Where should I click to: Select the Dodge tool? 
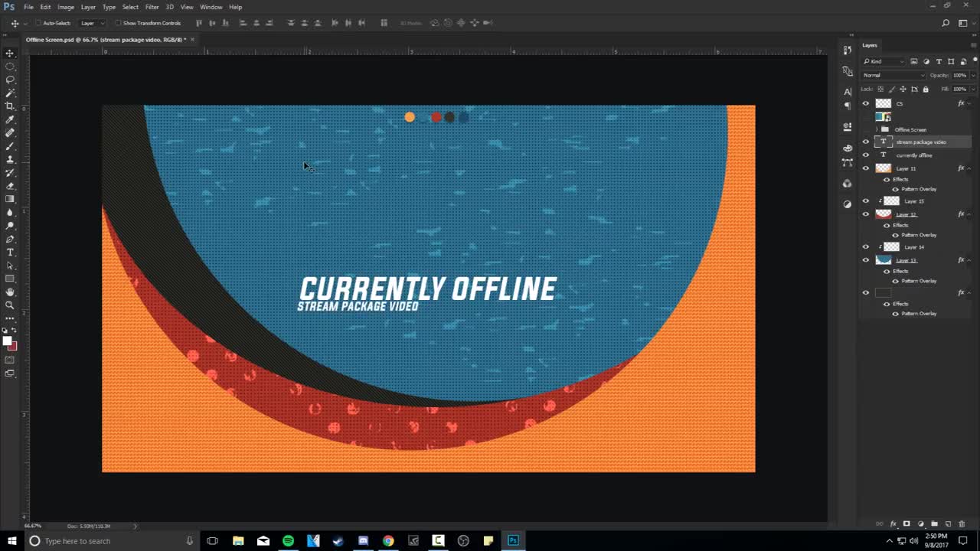(x=10, y=225)
